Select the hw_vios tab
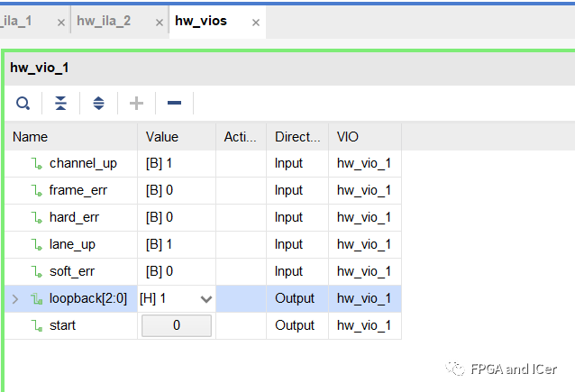This screenshot has width=575, height=392. pyautogui.click(x=201, y=22)
